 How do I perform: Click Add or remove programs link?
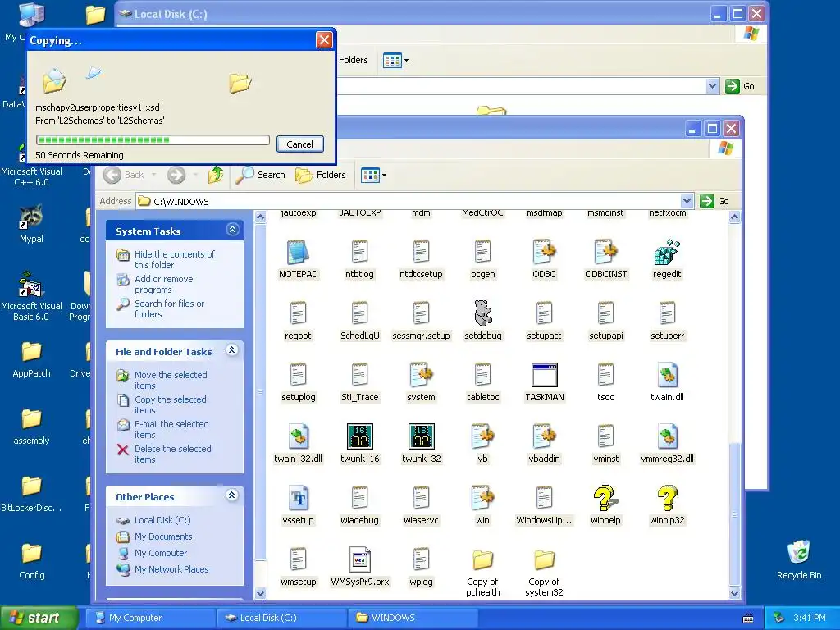163,284
